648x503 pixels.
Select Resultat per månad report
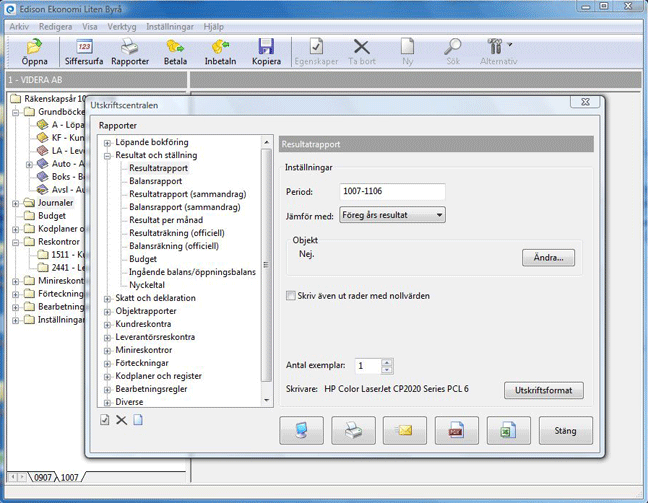coord(166,220)
